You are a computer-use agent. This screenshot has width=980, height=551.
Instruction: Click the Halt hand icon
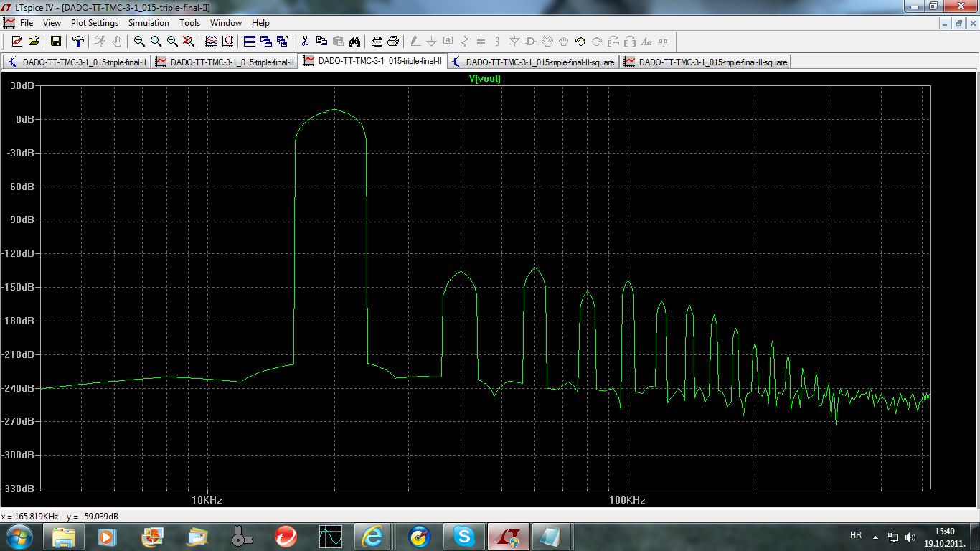point(117,42)
